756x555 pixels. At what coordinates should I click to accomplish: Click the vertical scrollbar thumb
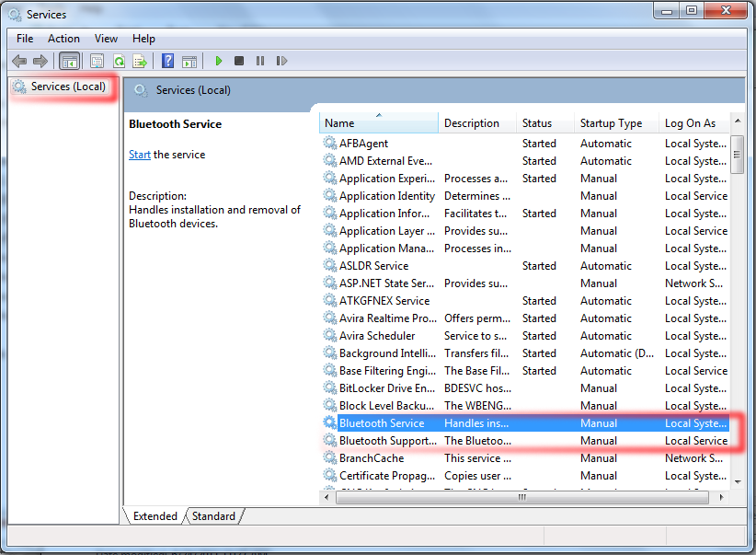click(x=738, y=155)
